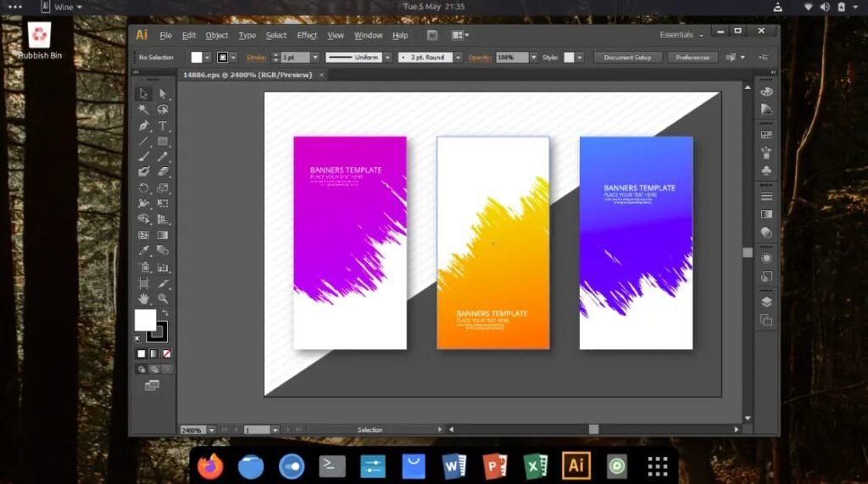Select the Type tool
Viewport: 868px width, 484px height.
point(163,125)
